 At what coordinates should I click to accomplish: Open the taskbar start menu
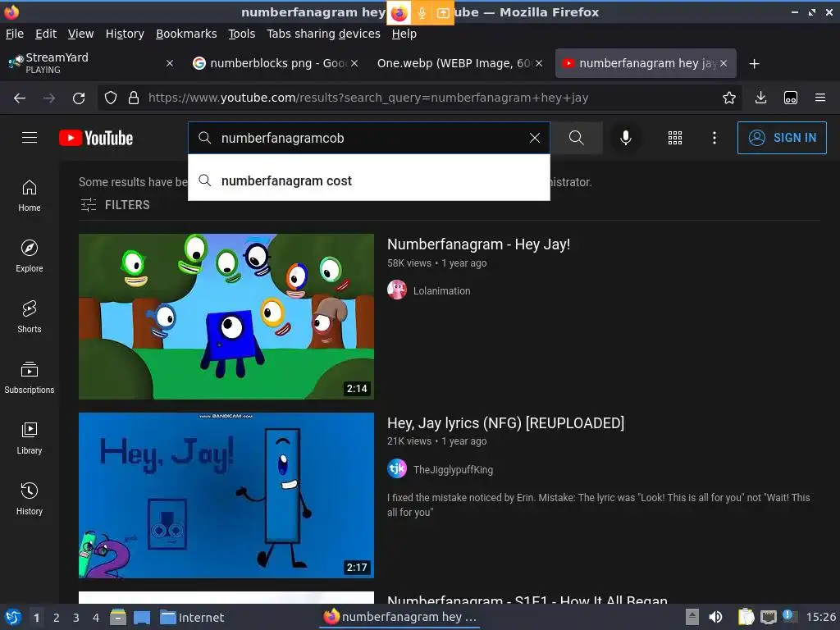[x=12, y=617]
